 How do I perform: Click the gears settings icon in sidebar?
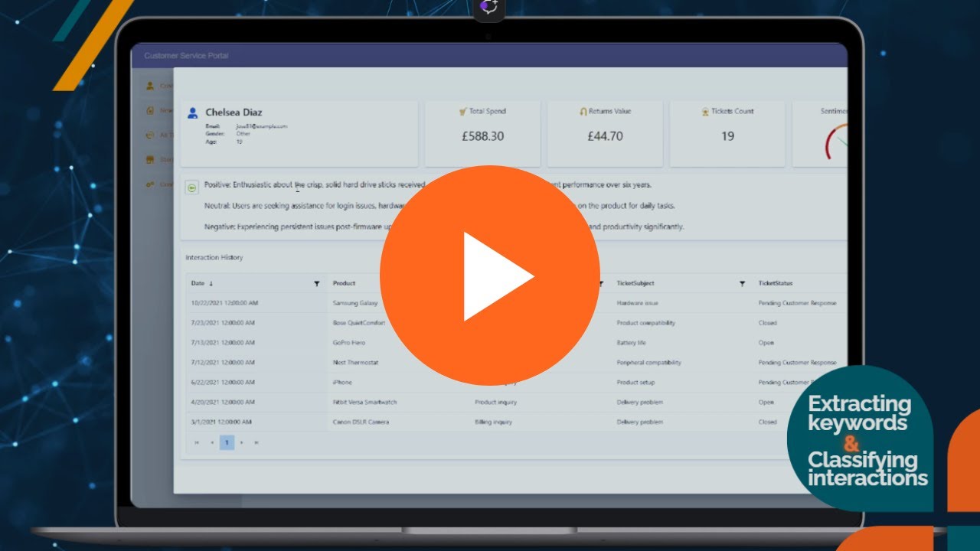(x=151, y=184)
